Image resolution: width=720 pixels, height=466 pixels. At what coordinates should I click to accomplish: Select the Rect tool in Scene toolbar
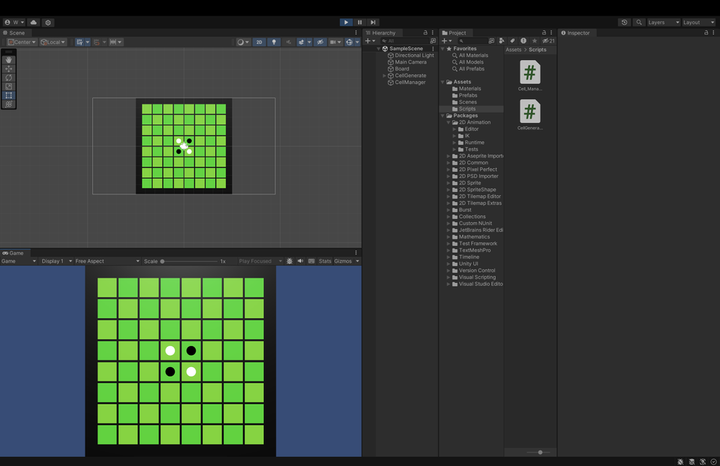coord(9,95)
